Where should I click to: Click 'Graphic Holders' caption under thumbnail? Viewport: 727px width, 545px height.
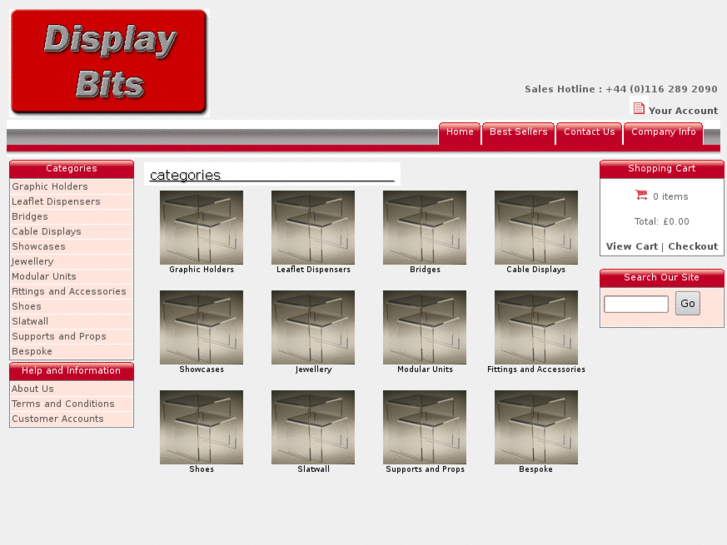coord(201,269)
